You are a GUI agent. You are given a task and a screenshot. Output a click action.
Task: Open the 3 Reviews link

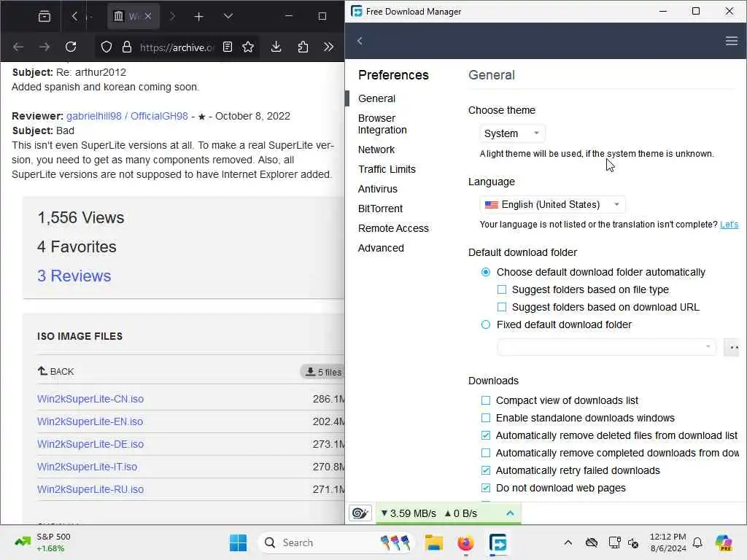74,276
